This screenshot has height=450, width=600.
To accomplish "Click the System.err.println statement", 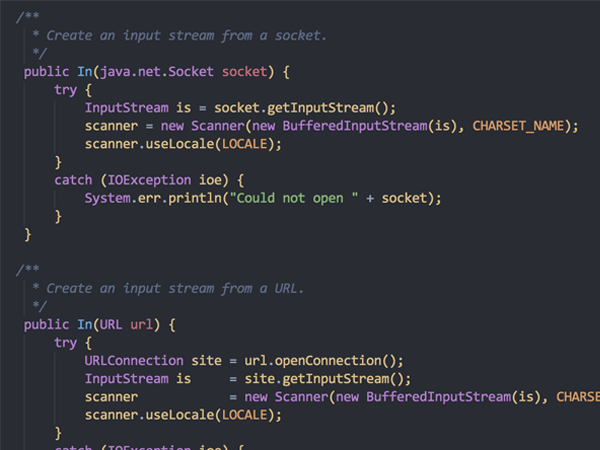I will point(263,198).
